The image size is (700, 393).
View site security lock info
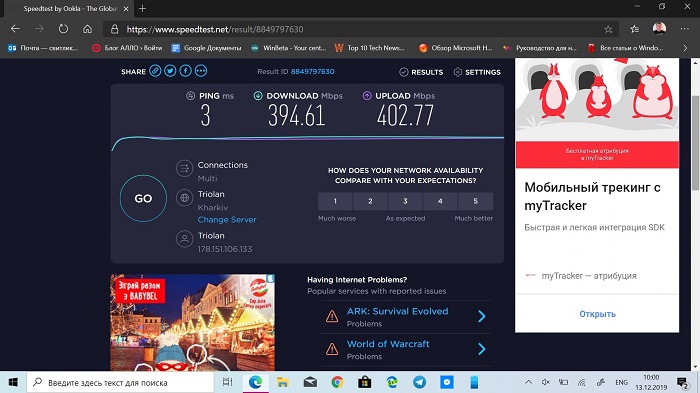point(115,29)
